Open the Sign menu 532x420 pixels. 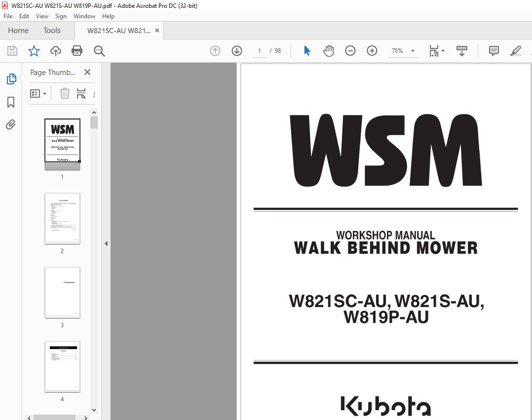pyautogui.click(x=61, y=16)
